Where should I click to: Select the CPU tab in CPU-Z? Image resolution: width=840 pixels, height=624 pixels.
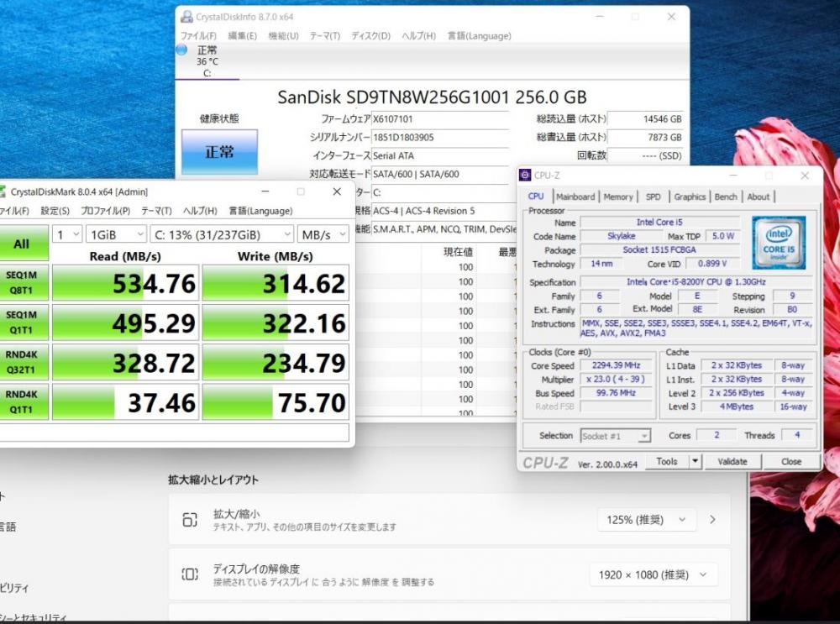click(536, 196)
